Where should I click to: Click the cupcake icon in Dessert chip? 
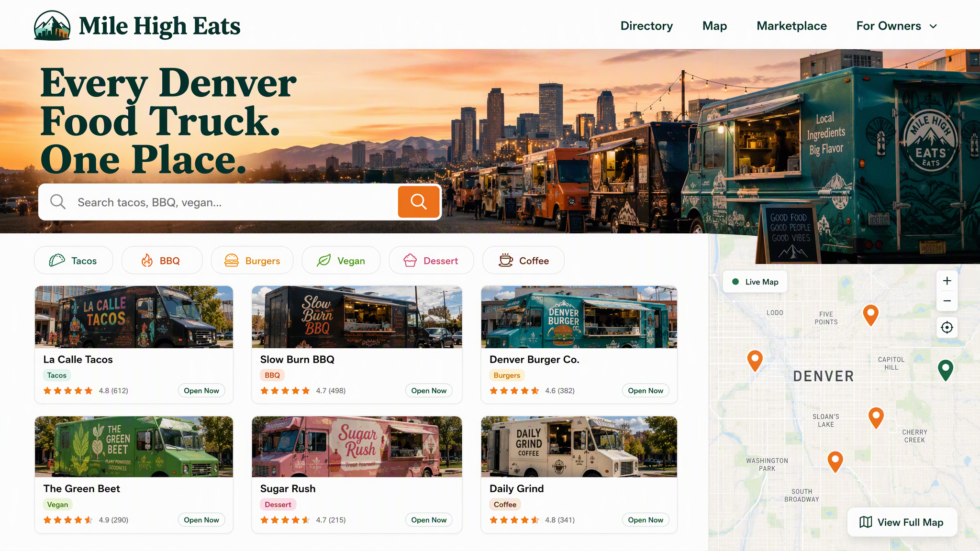pos(410,260)
